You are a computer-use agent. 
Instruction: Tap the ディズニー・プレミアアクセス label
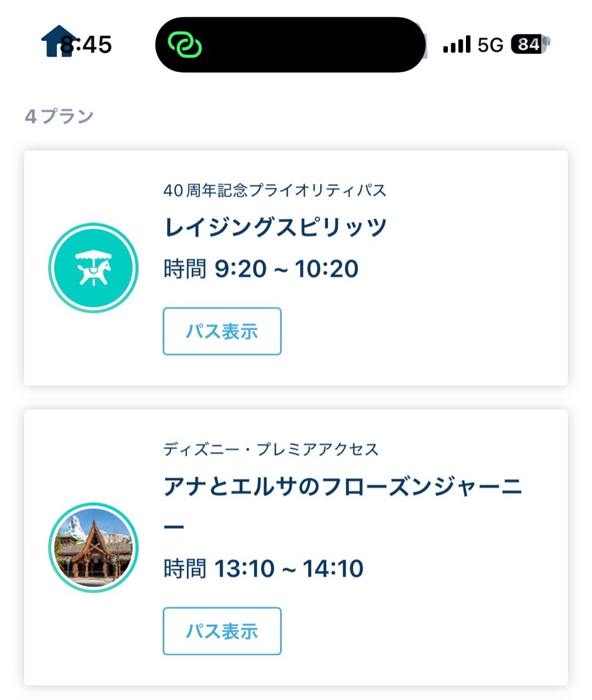coord(271,449)
